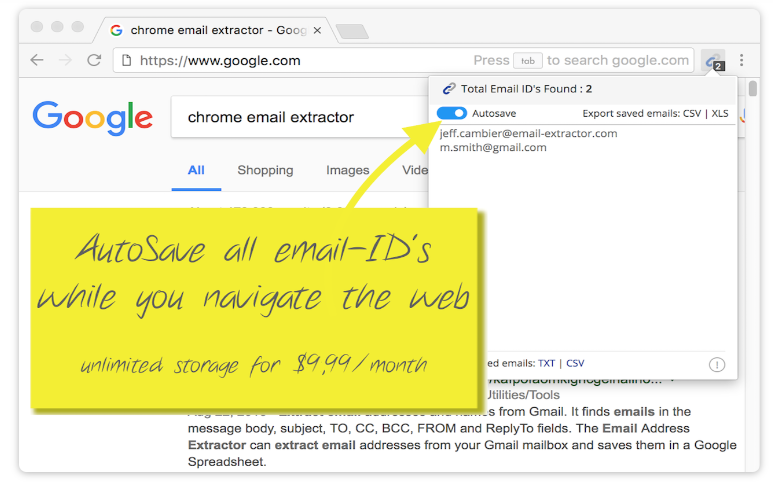Viewport: 773px width, 483px height.
Task: Select jeff.cambier@email-extractor.com email
Action: click(528, 134)
